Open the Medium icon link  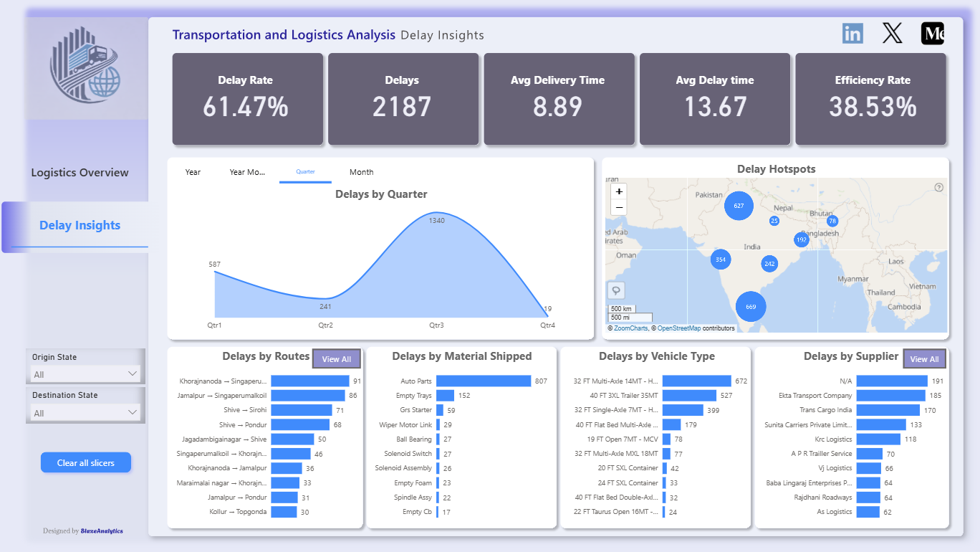pyautogui.click(x=933, y=34)
